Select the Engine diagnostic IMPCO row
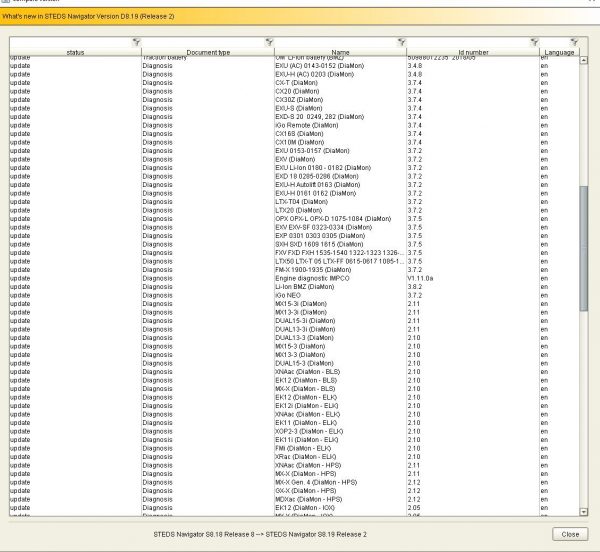Image resolution: width=600 pixels, height=552 pixels. (x=294, y=278)
